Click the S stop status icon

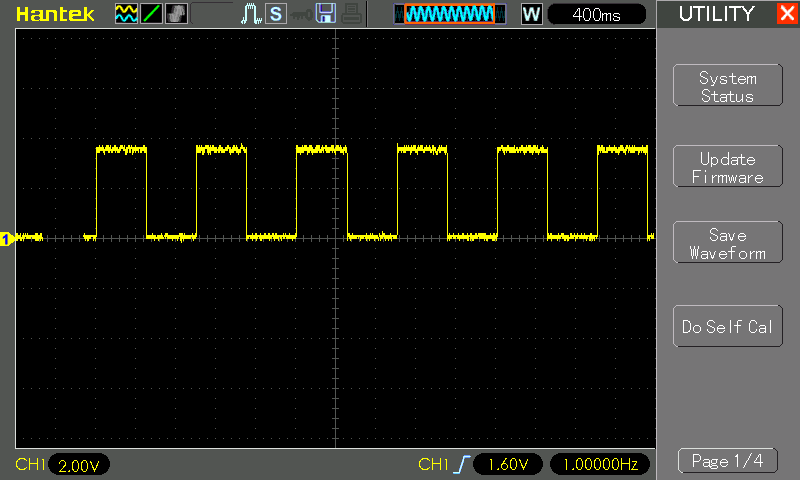[x=273, y=14]
